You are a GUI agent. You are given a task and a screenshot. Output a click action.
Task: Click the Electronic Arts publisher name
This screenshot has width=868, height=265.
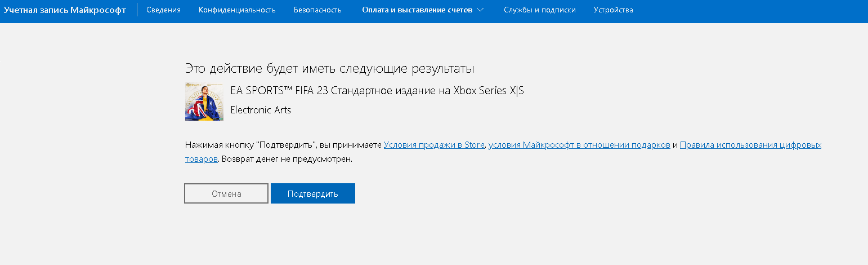click(x=261, y=110)
